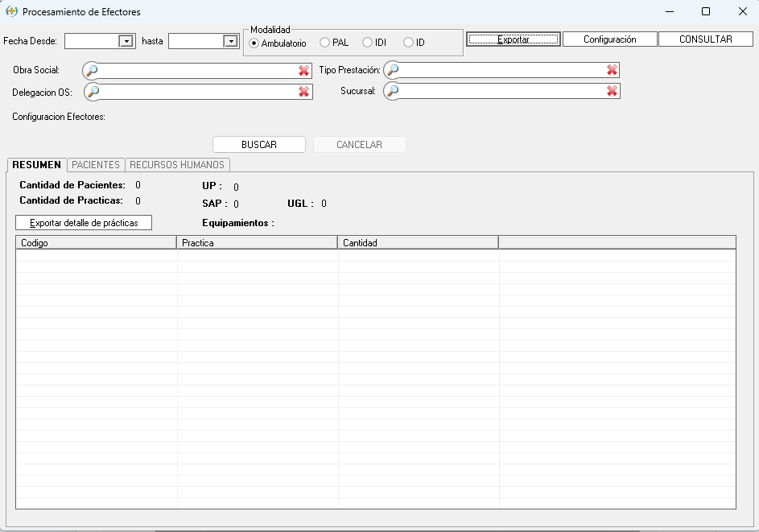This screenshot has height=532, width=759.
Task: Clear Delegacion OS using the red X
Action: pos(303,92)
